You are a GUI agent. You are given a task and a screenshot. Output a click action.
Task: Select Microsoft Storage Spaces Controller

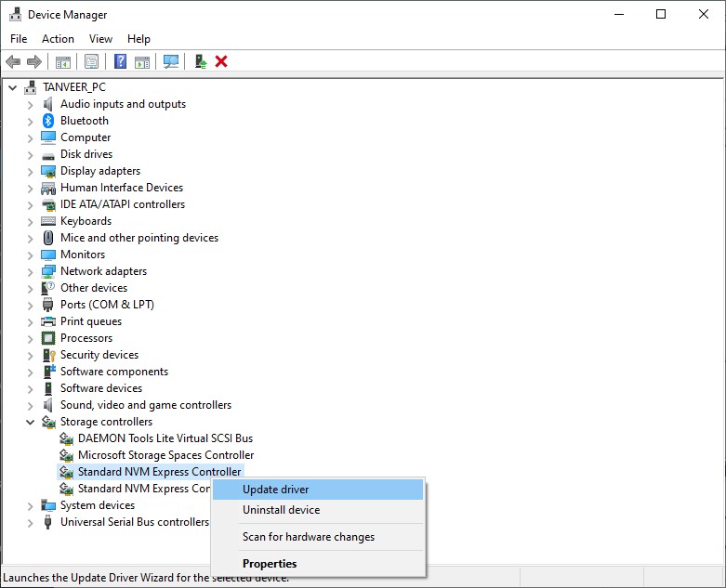tap(165, 455)
